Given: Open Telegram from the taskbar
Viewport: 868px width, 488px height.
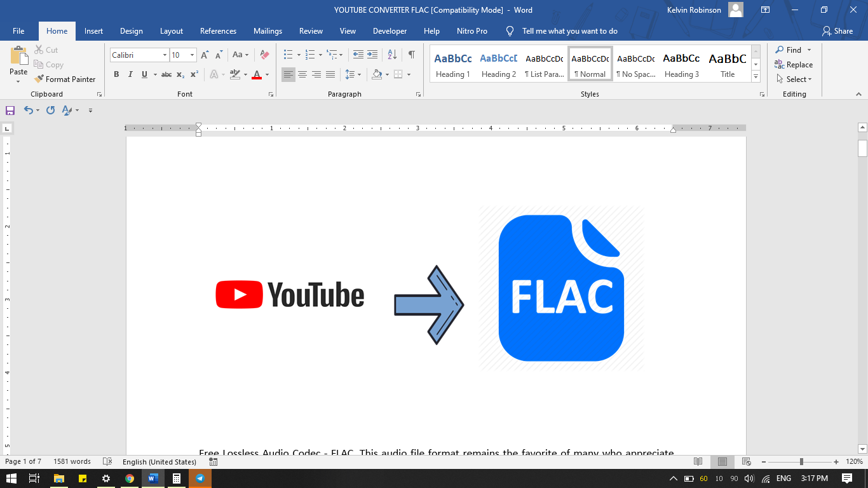Looking at the screenshot, I should click(x=200, y=478).
